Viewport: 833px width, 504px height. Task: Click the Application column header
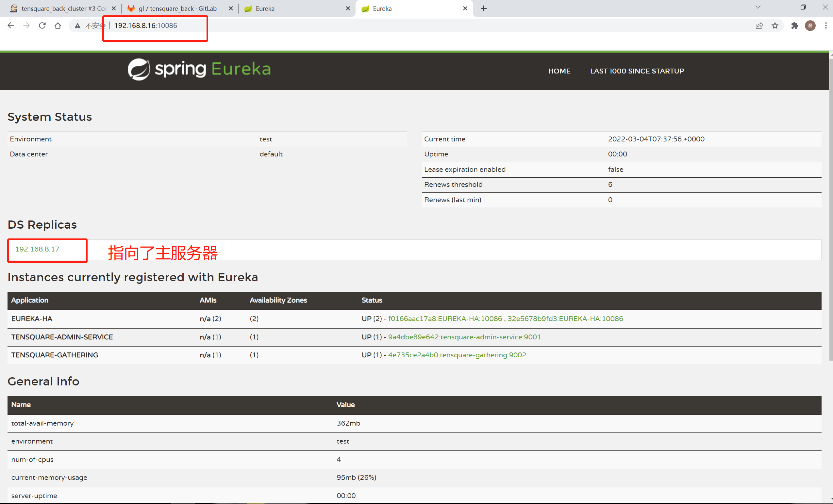click(x=30, y=300)
